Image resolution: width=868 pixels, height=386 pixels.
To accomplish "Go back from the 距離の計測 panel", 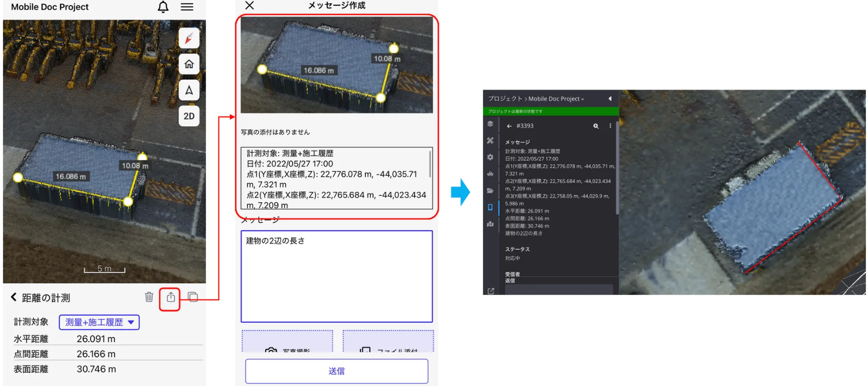I will tap(14, 298).
